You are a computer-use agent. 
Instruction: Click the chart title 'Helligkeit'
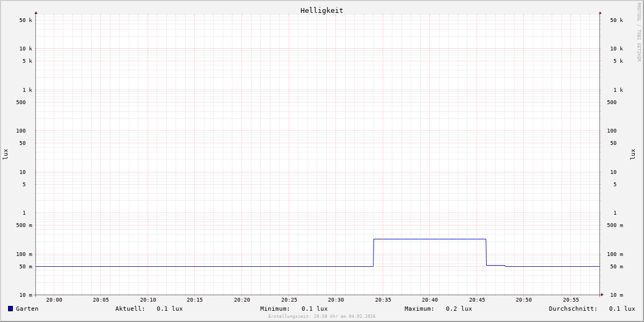pos(322,10)
